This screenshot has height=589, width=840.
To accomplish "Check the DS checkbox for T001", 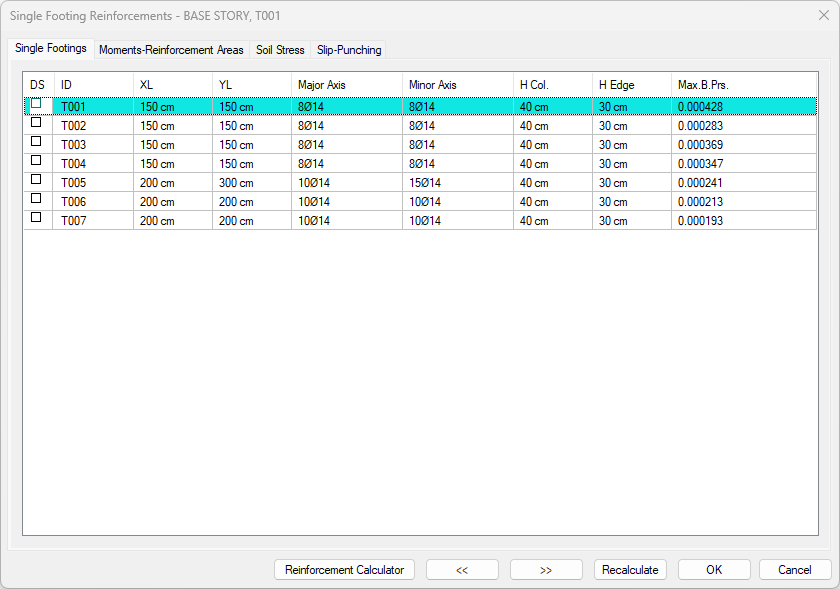I will coord(36,104).
